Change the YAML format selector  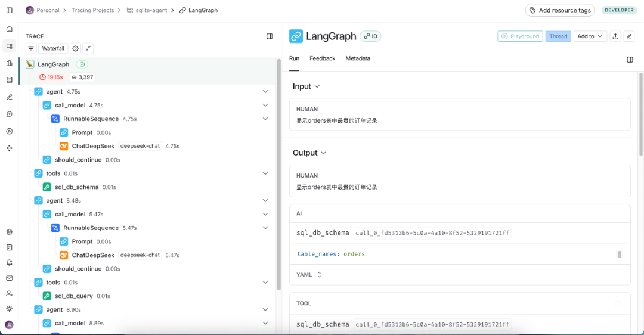point(309,275)
